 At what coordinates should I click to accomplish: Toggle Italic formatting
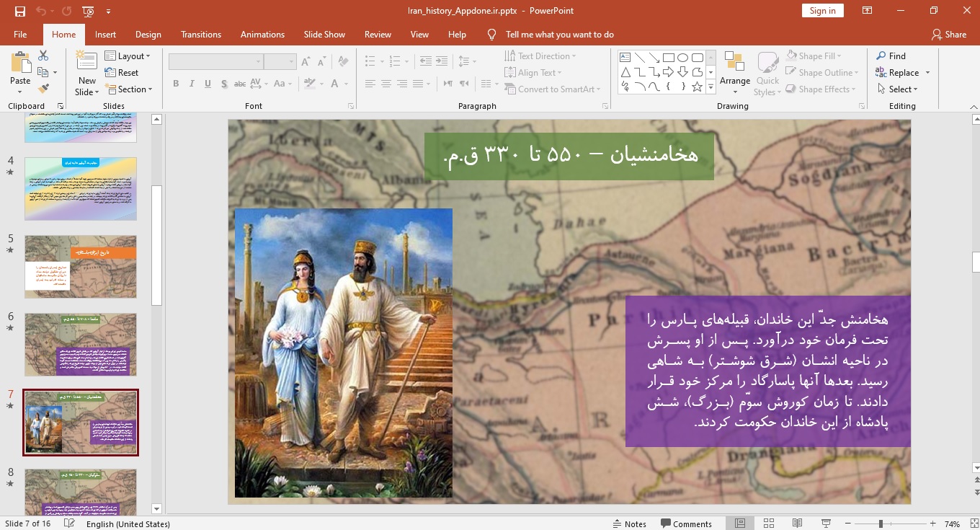click(192, 84)
